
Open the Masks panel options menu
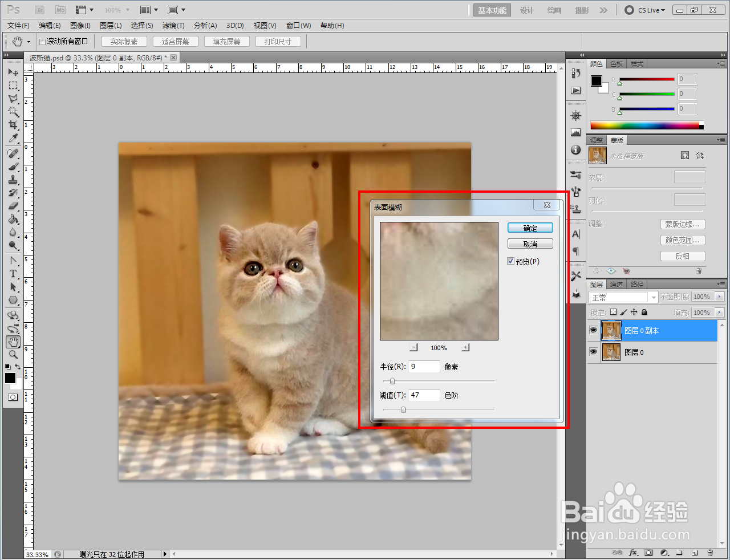point(721,140)
